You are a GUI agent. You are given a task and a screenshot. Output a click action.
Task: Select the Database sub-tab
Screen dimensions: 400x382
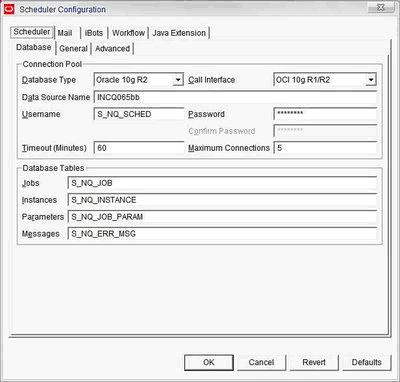coord(34,47)
